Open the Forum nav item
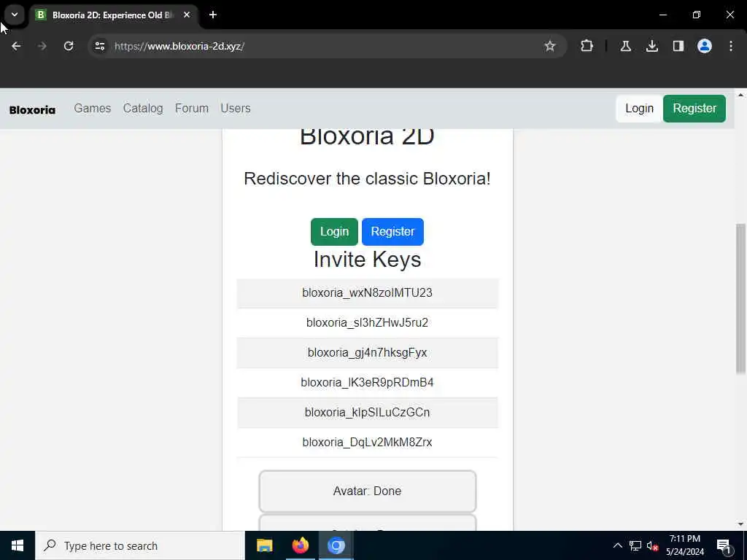 tap(192, 109)
